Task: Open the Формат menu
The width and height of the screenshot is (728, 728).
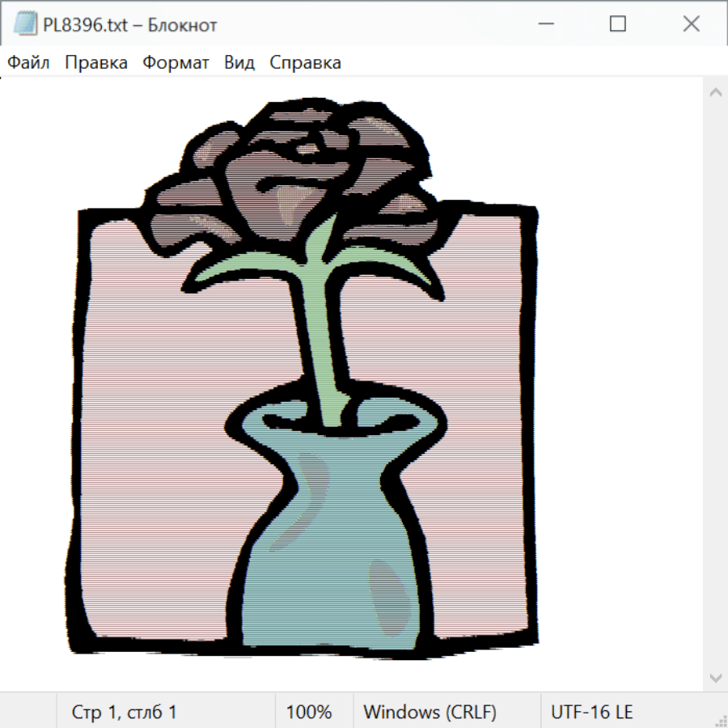Action: (176, 63)
